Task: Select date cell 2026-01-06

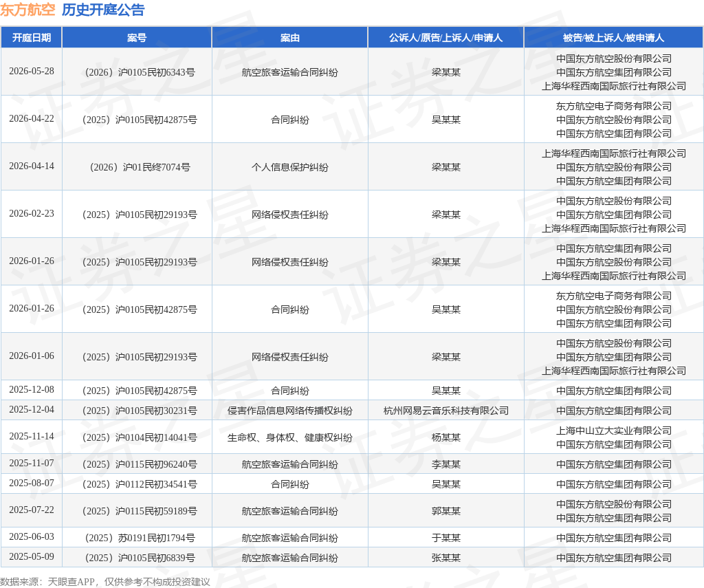Action: (32, 356)
